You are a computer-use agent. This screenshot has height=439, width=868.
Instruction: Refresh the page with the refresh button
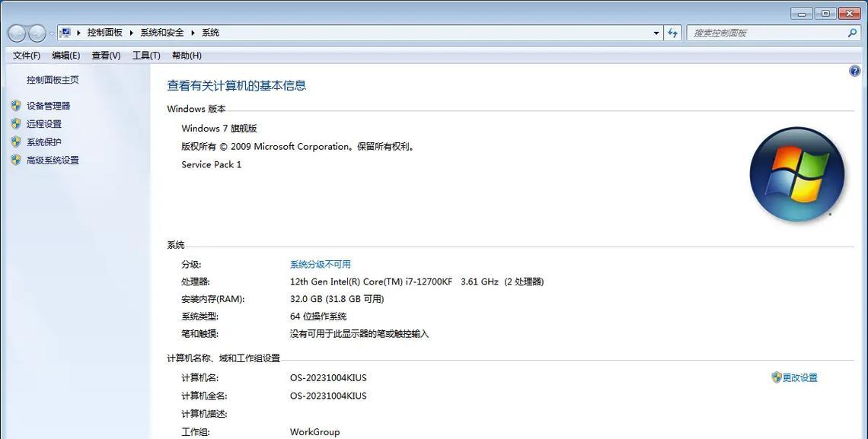(672, 33)
